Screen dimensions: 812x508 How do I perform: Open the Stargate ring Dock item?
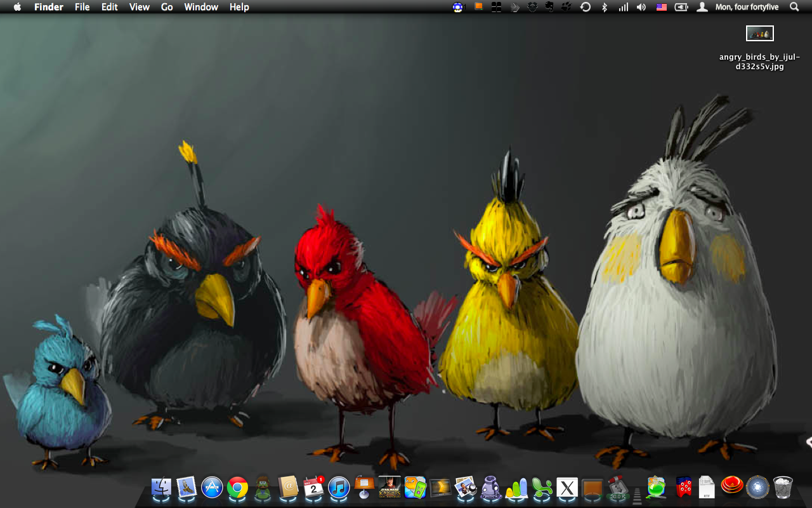(x=757, y=487)
